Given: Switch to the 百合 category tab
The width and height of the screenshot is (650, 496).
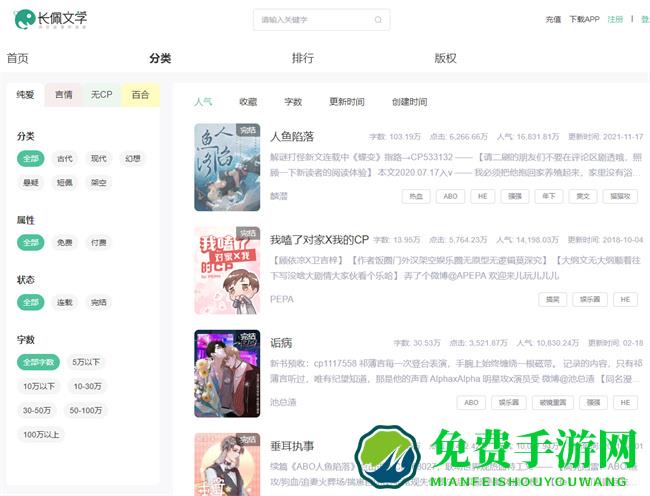Looking at the screenshot, I should 140,95.
